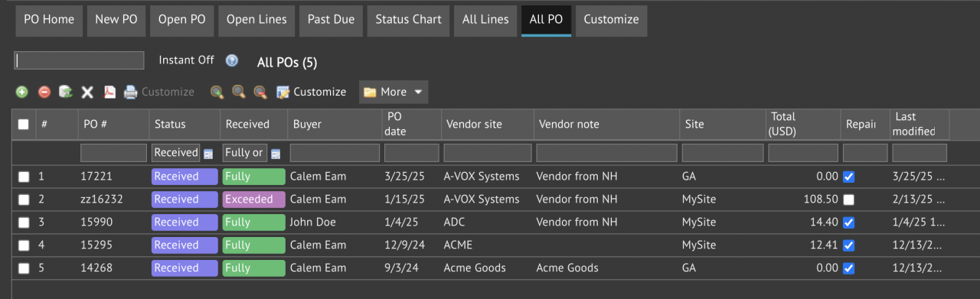Toggle the Repair checkbox for zz16232
Screen dimensions: 980x299
[848, 200]
